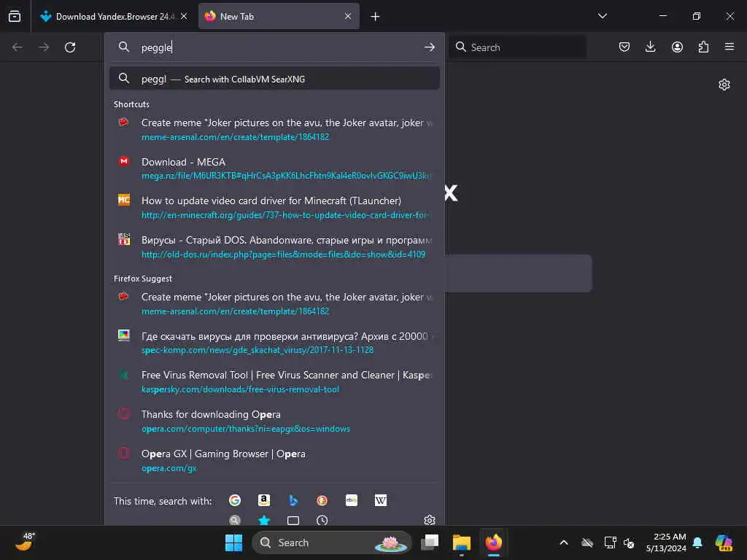Viewport: 747px width, 560px height.
Task: Open the Pocket save icon
Action: [624, 47]
